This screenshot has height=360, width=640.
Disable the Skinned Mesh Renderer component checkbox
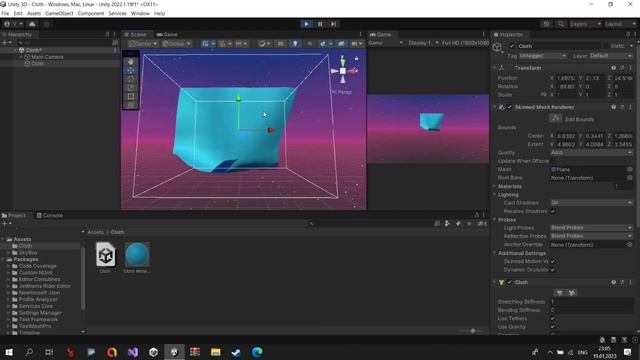click(509, 107)
